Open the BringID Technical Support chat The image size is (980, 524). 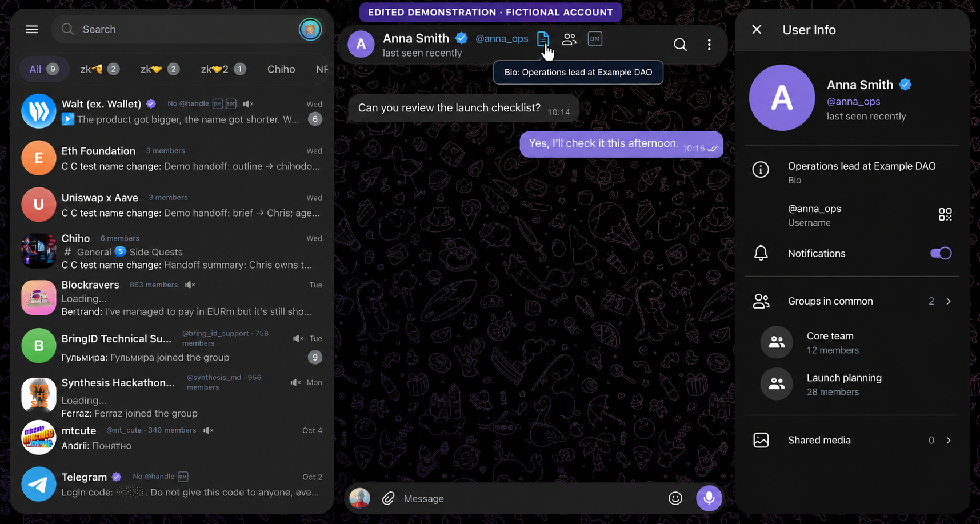tap(172, 346)
